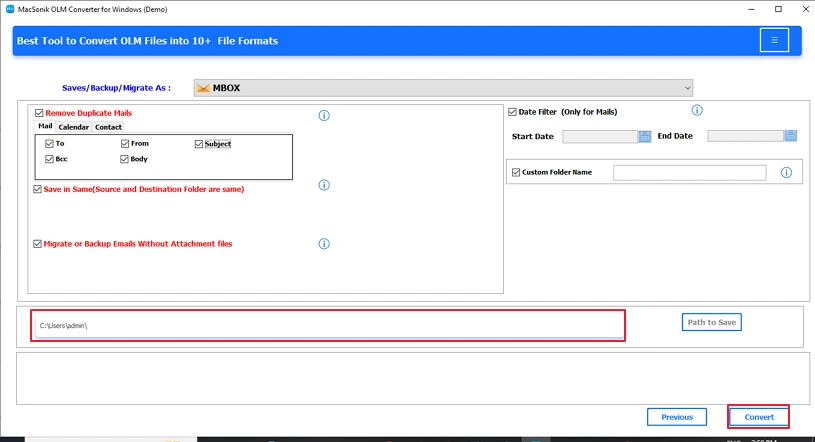Image resolution: width=815 pixels, height=442 pixels.
Task: Open the Start Date calendar picker
Action: pyautogui.click(x=645, y=136)
